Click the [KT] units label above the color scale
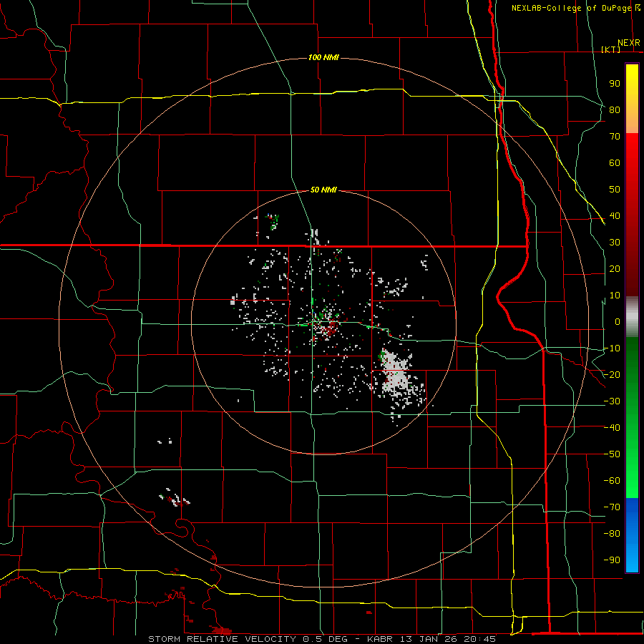 (x=611, y=49)
